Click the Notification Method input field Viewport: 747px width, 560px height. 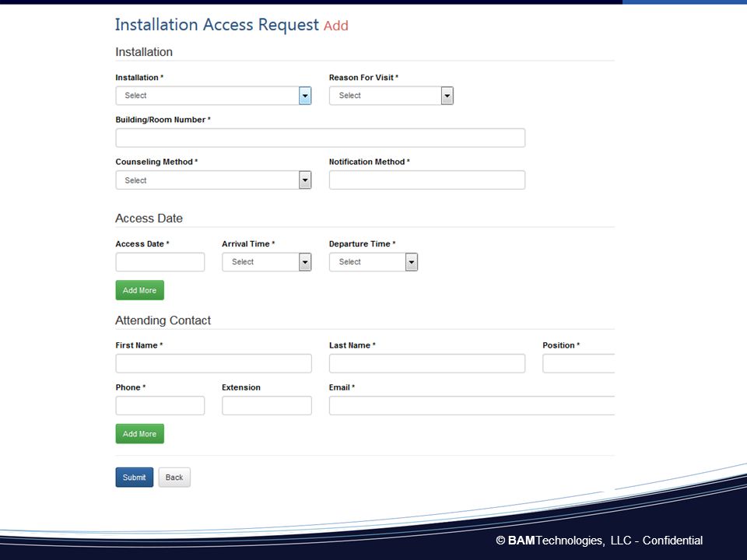tap(427, 180)
